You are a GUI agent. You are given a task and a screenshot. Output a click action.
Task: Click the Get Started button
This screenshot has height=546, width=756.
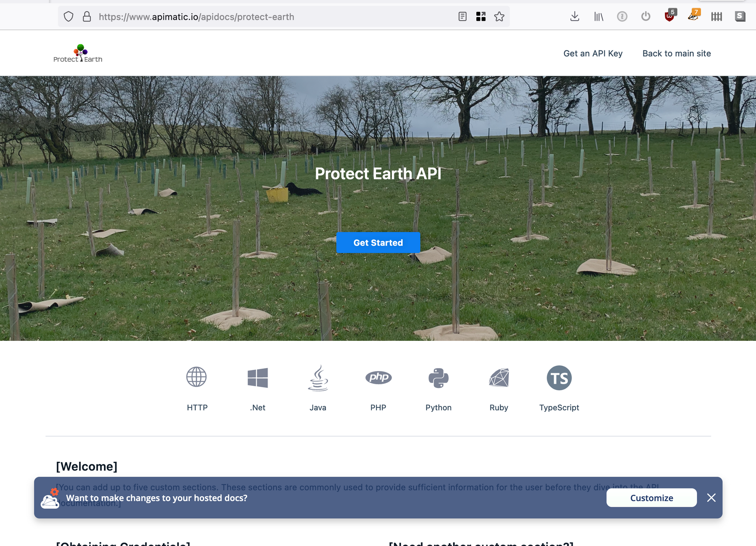coord(378,243)
